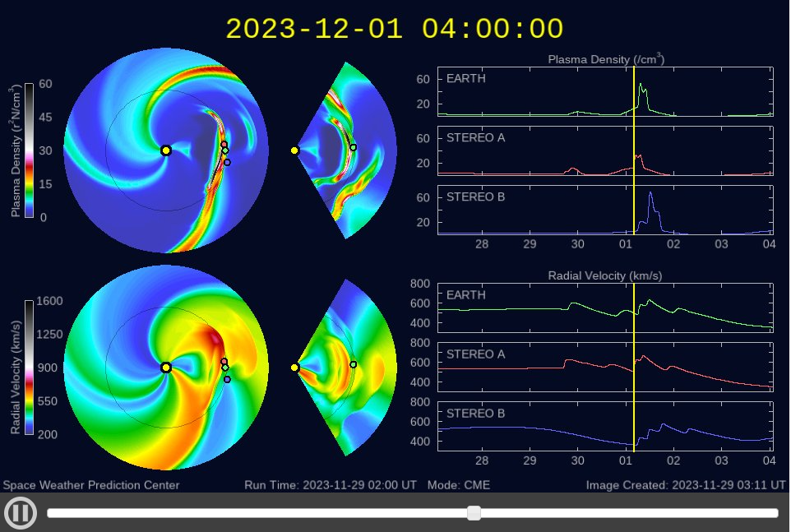Screen dimensions: 791x532
Task: Click the STEREO A label in plasma density chart
Action: (475, 137)
